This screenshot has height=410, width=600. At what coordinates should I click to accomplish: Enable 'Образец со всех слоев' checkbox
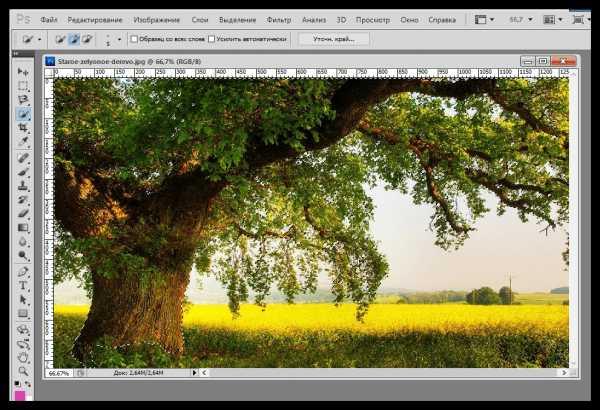(134, 39)
